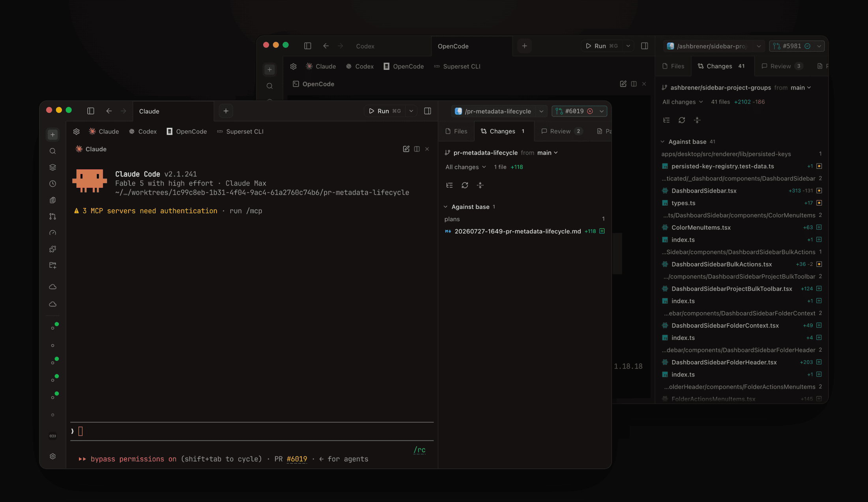Open the clipboard icon in the sidebar
Image resolution: width=868 pixels, height=502 pixels.
point(52,200)
